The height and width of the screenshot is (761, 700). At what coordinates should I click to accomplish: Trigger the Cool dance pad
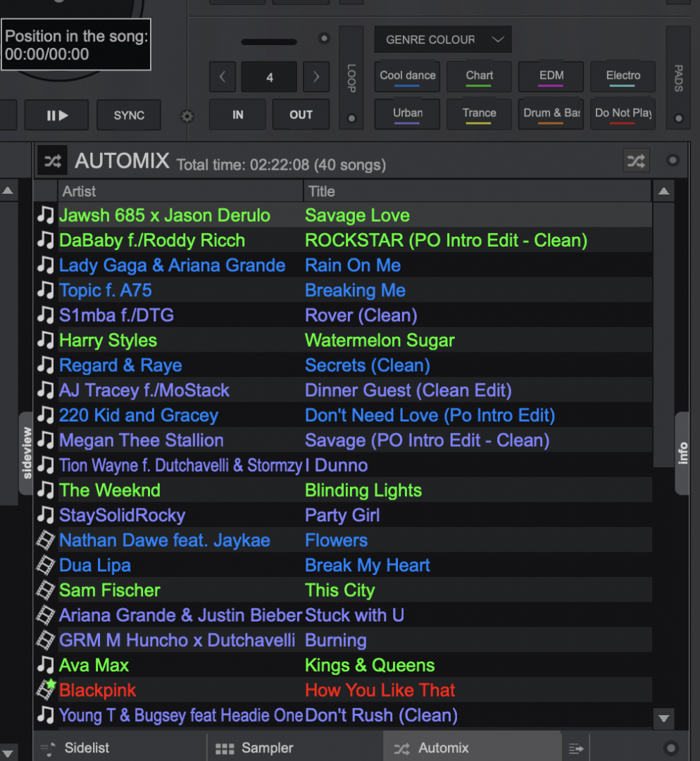click(x=407, y=76)
